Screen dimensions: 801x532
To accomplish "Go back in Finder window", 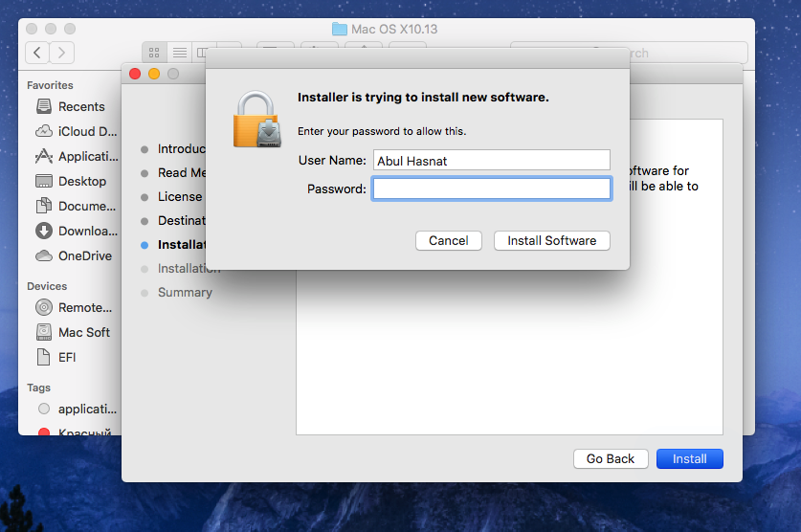I will (x=37, y=53).
